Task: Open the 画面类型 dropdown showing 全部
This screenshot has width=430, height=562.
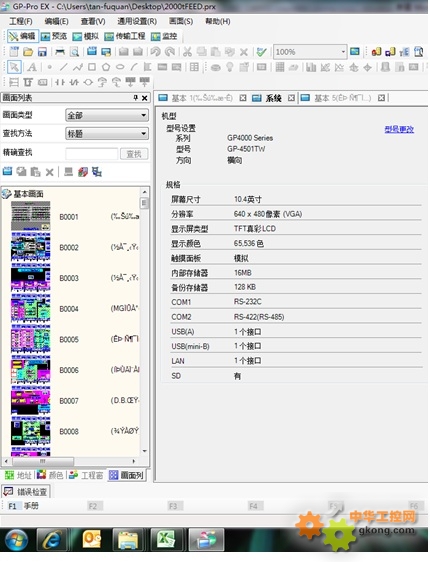Action: (107, 115)
